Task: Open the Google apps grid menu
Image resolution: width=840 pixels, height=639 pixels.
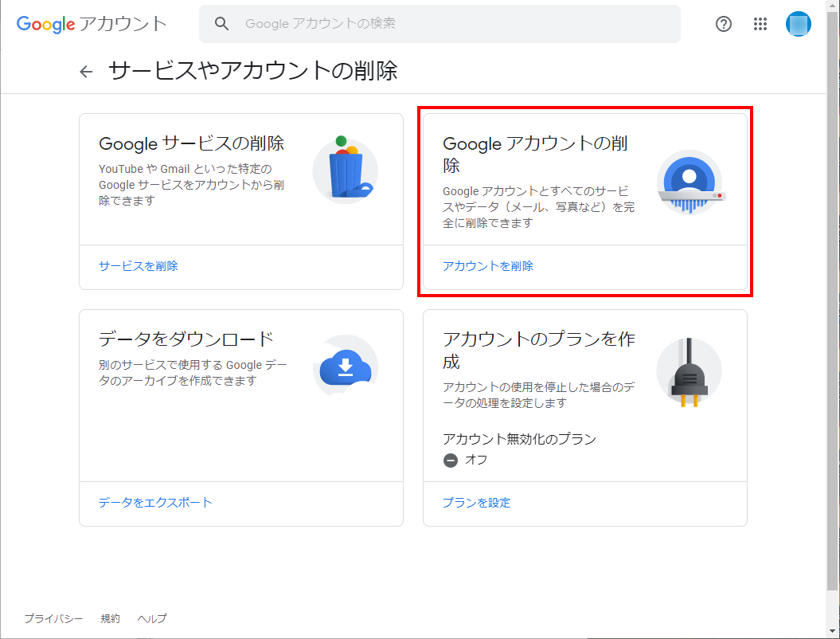Action: [x=760, y=24]
